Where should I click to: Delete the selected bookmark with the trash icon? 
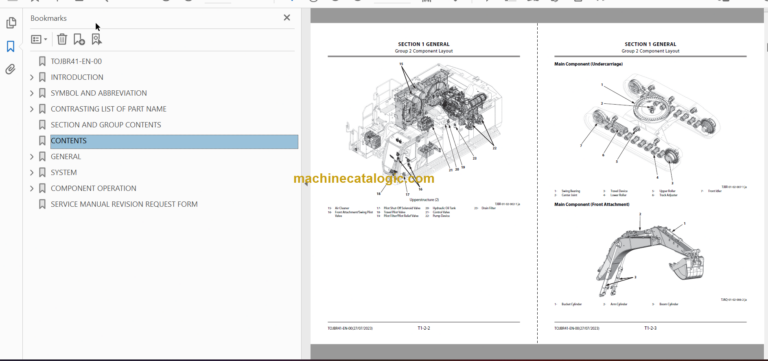[62, 39]
